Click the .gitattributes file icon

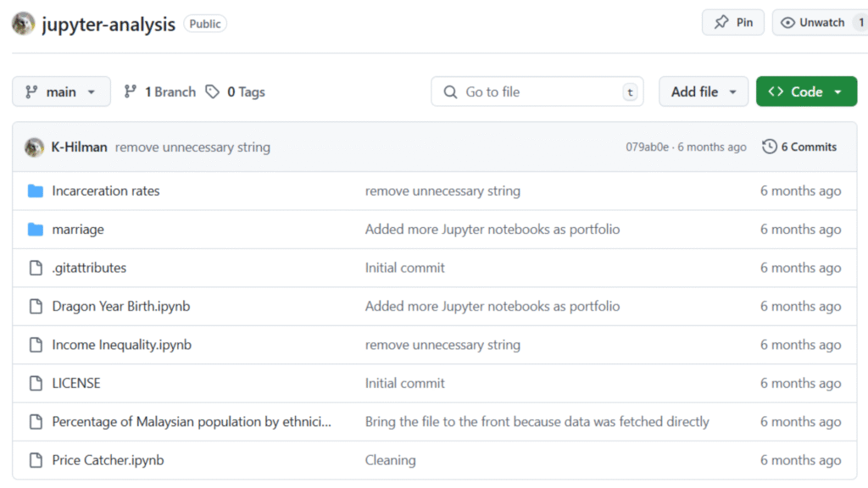click(36, 268)
